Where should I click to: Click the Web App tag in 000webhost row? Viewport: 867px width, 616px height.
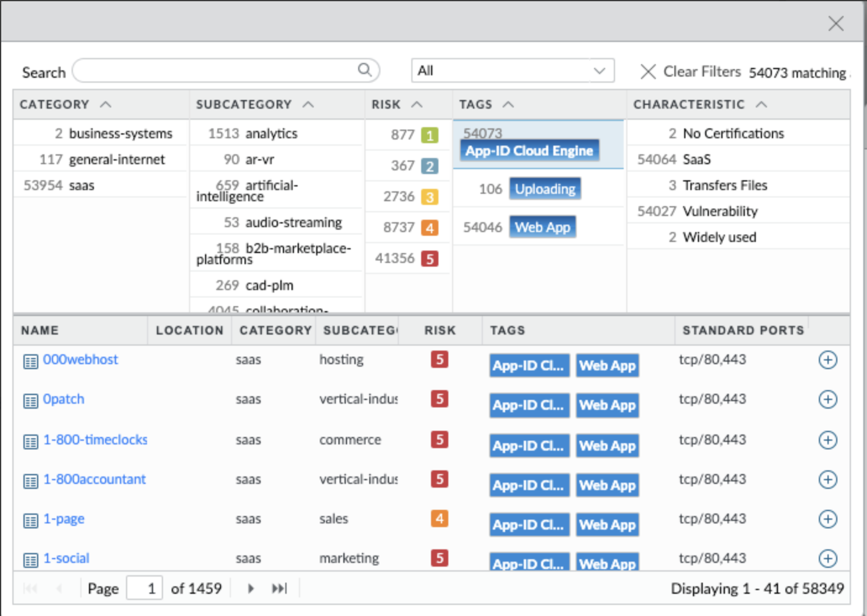(x=608, y=365)
